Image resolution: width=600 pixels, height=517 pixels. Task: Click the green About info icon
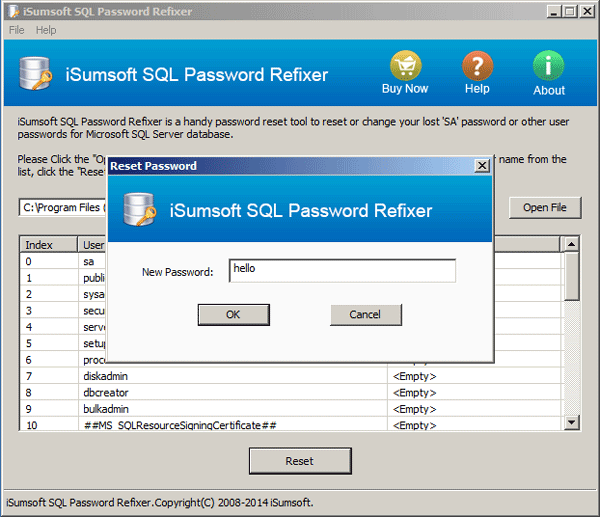[x=548, y=65]
